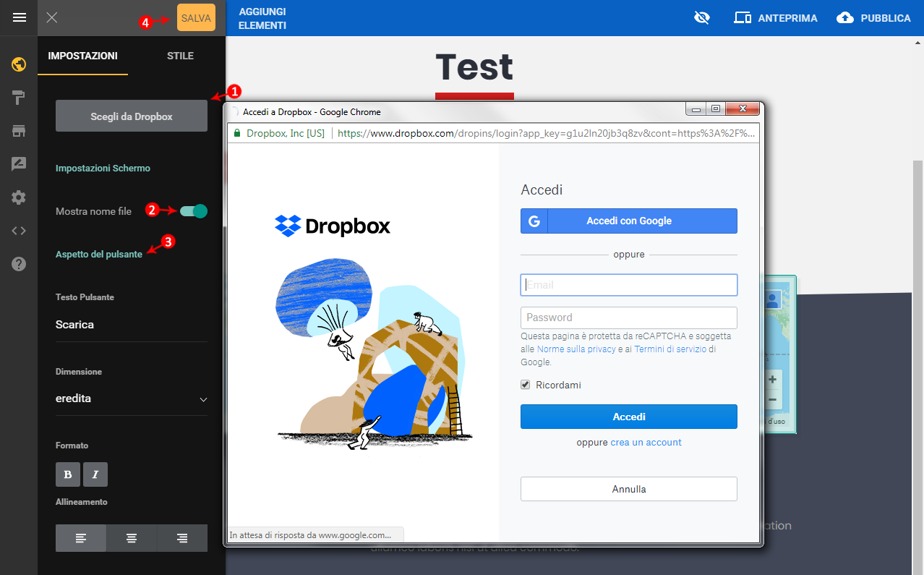Click the Email input field
This screenshot has width=924, height=575.
click(629, 285)
